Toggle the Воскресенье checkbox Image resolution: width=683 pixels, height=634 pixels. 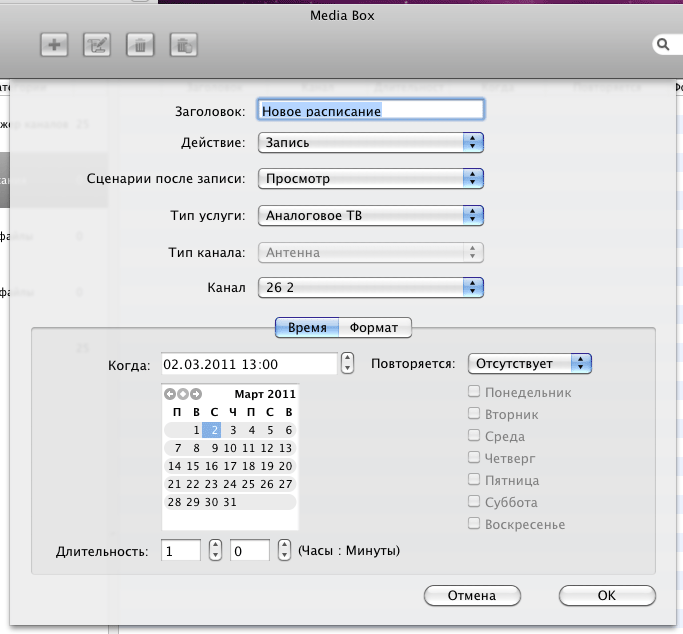click(475, 524)
